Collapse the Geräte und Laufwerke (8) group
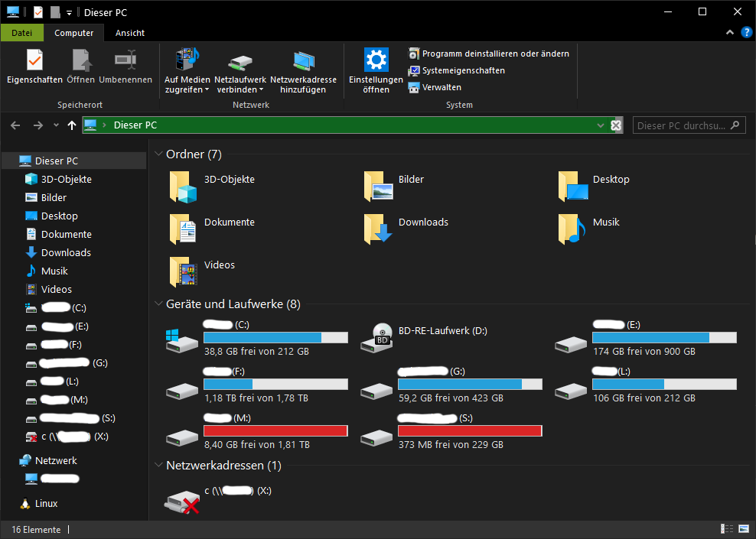 (x=158, y=304)
